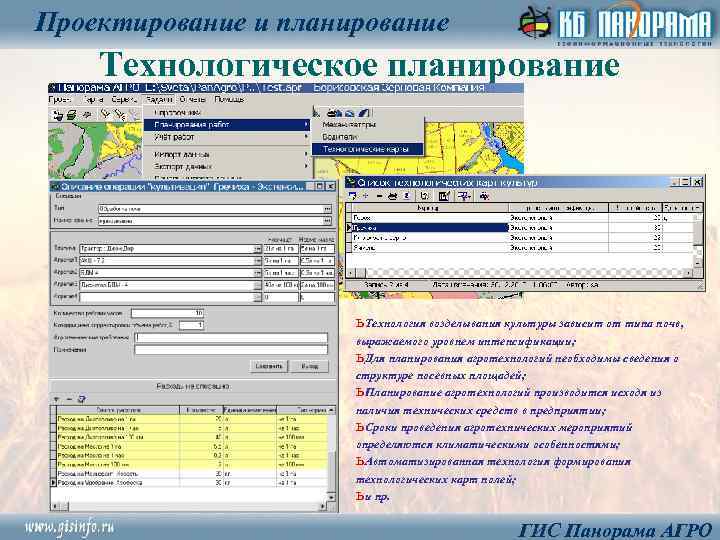Click the icon right of print in list toolbar
The height and width of the screenshot is (540, 720).
pyautogui.click(x=406, y=196)
